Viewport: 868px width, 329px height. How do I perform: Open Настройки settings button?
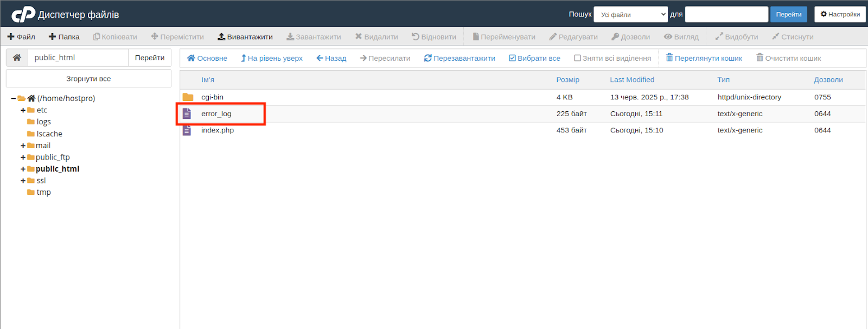(840, 15)
